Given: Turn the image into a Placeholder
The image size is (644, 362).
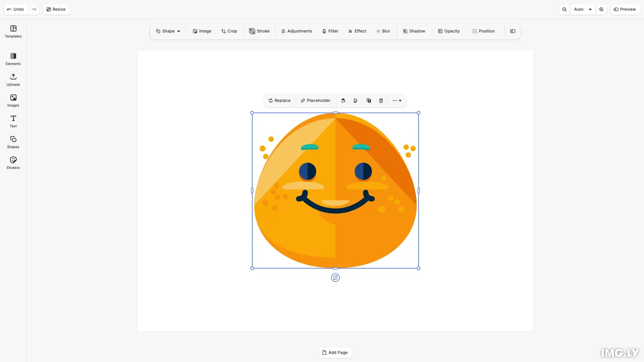Looking at the screenshot, I should click(x=316, y=100).
